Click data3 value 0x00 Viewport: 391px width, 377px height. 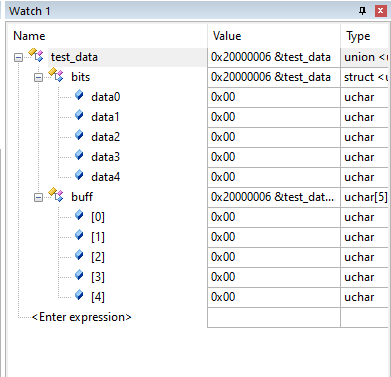tap(274, 157)
